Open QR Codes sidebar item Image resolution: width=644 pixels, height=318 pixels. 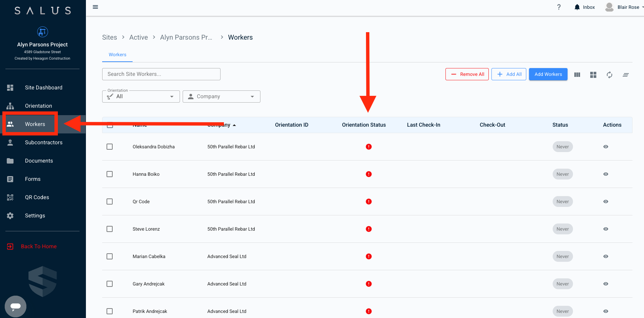click(37, 197)
